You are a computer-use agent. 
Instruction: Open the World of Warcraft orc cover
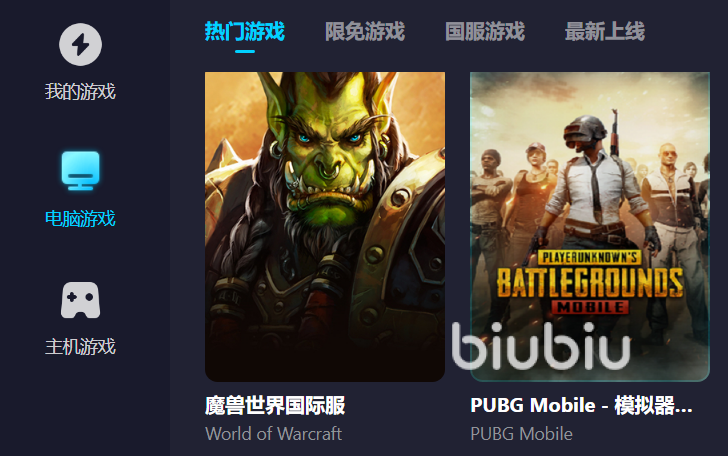pyautogui.click(x=325, y=227)
